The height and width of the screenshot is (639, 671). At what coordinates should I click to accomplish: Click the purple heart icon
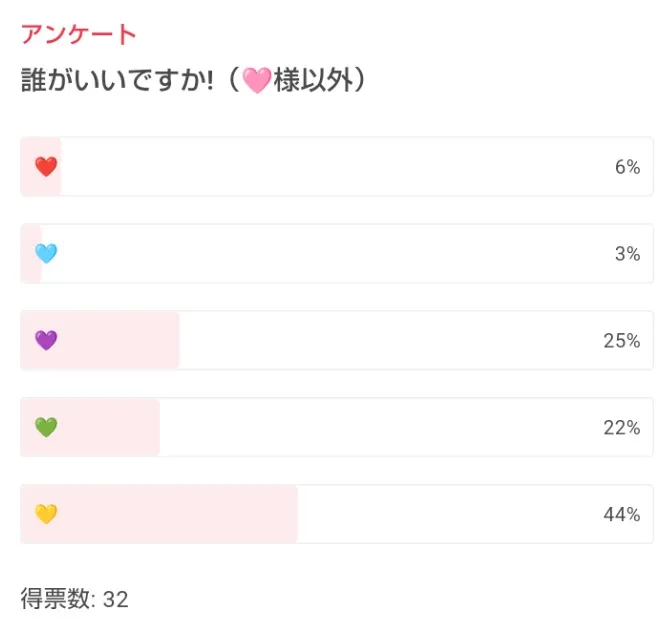(46, 340)
